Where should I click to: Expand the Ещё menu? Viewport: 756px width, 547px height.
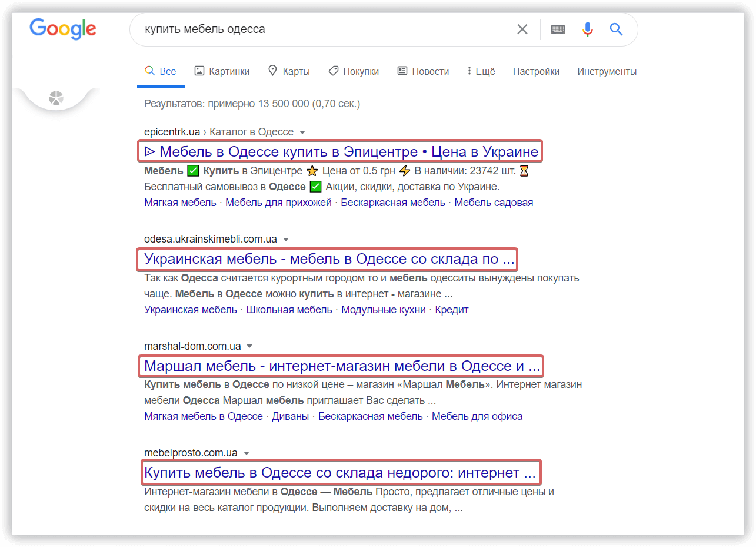tap(481, 71)
